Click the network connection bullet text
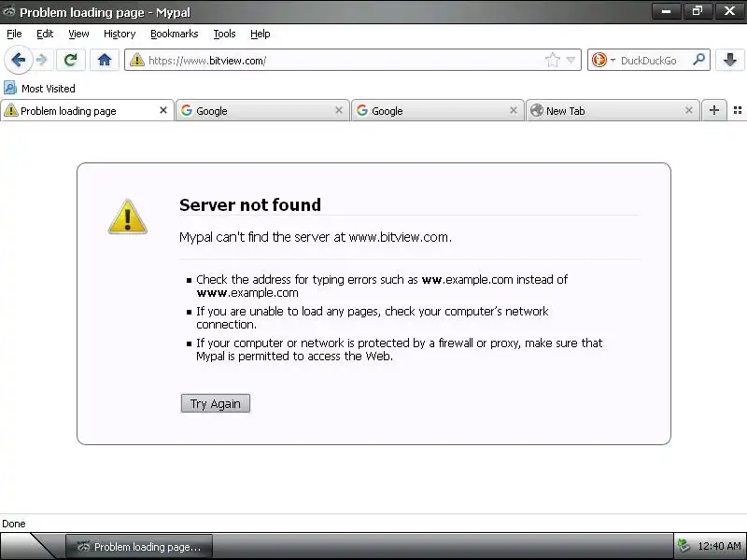 click(372, 317)
